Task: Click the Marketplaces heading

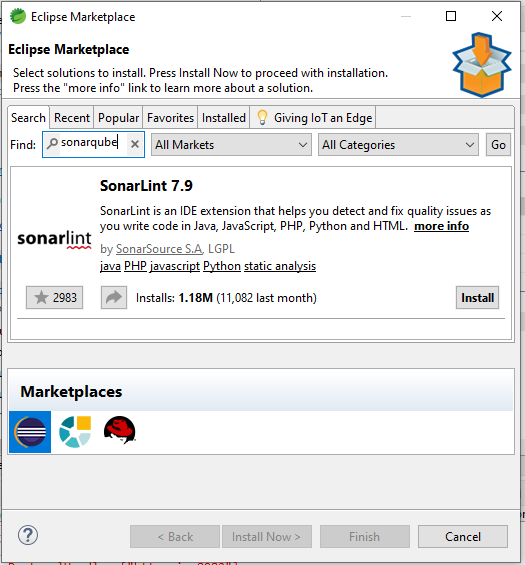Action: (71, 392)
